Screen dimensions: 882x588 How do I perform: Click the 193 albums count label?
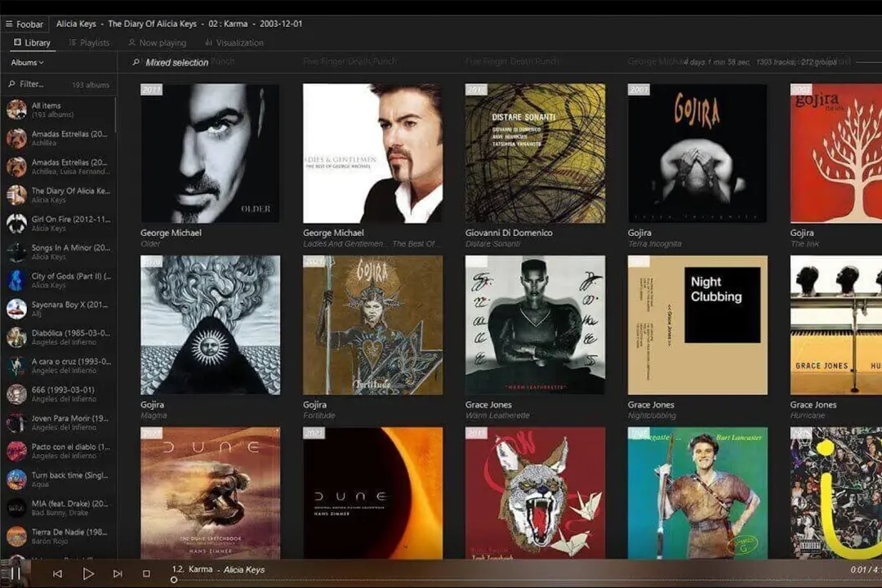tap(91, 85)
